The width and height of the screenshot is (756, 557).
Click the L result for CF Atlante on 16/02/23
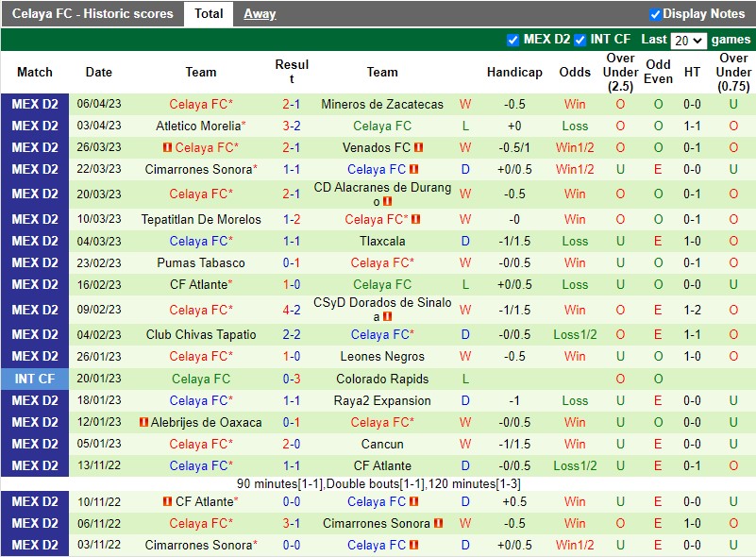[465, 284]
